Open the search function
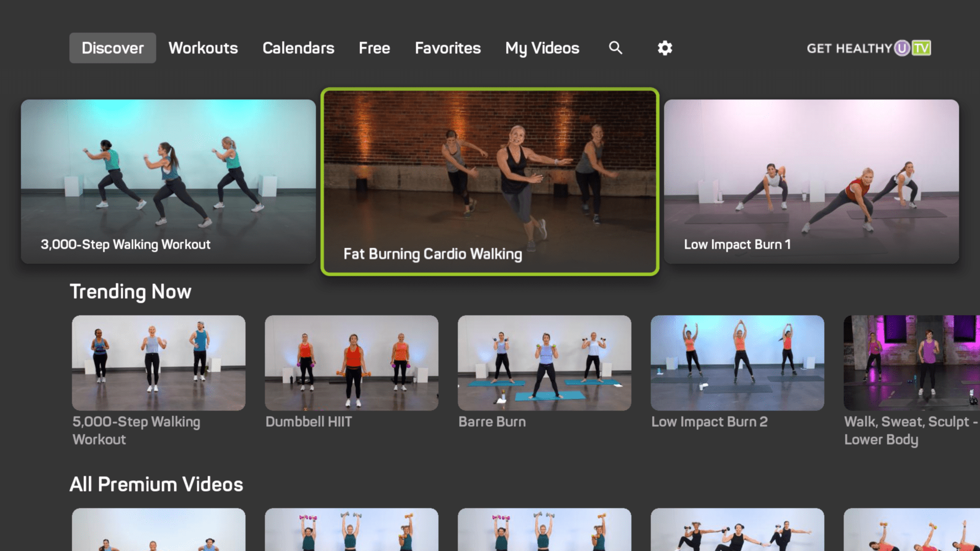Viewport: 980px width, 551px height. (616, 48)
